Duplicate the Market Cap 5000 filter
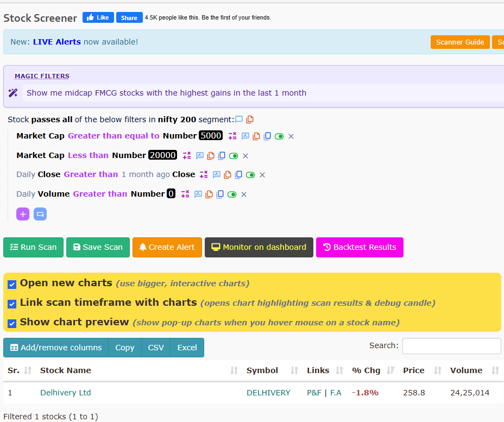This screenshot has height=422, width=504. [x=267, y=136]
